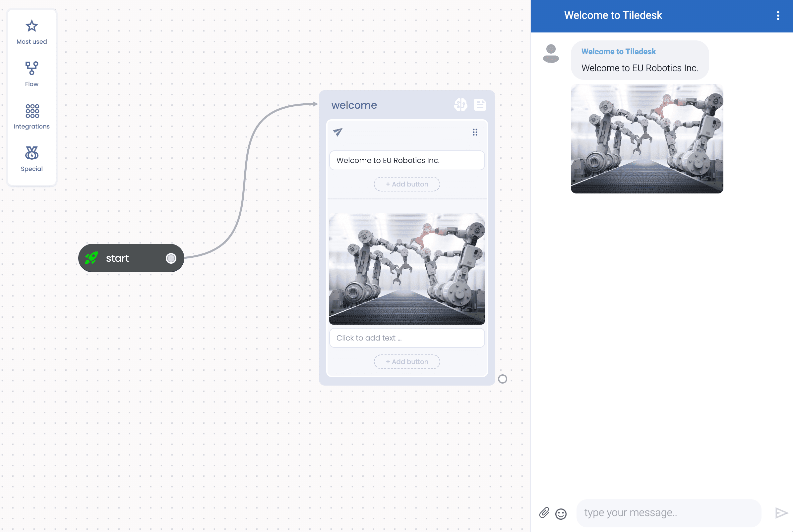Open the emoji picker smiley icon
This screenshot has height=532, width=793.
pyautogui.click(x=561, y=514)
